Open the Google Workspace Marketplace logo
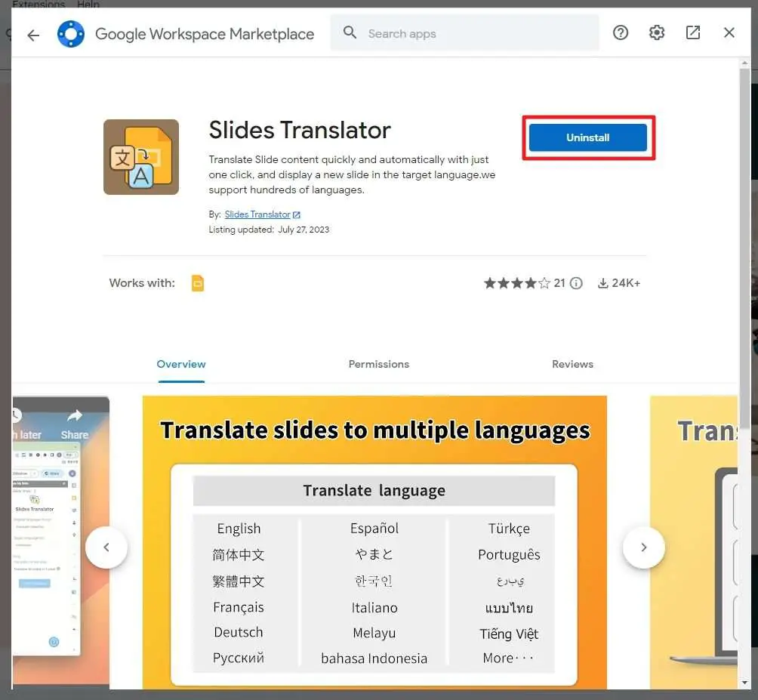Image resolution: width=758 pixels, height=700 pixels. pyautogui.click(x=71, y=34)
